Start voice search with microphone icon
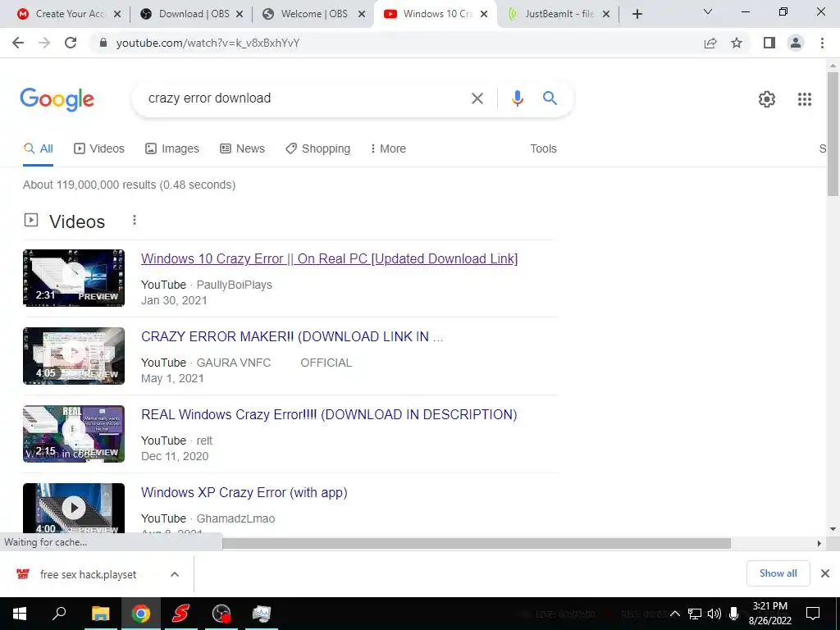 point(517,98)
